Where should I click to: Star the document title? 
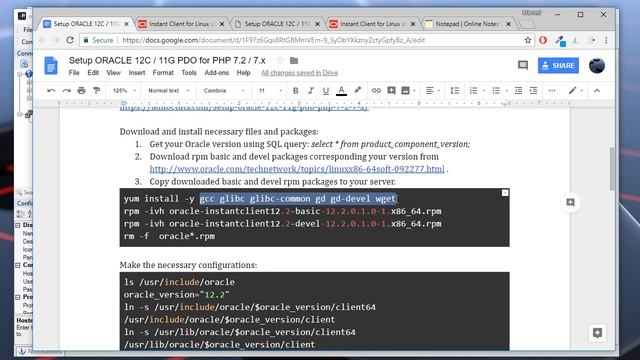click(x=280, y=60)
